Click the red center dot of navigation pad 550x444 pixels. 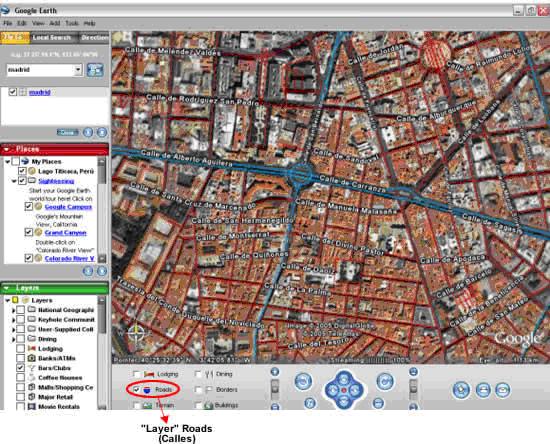(344, 390)
